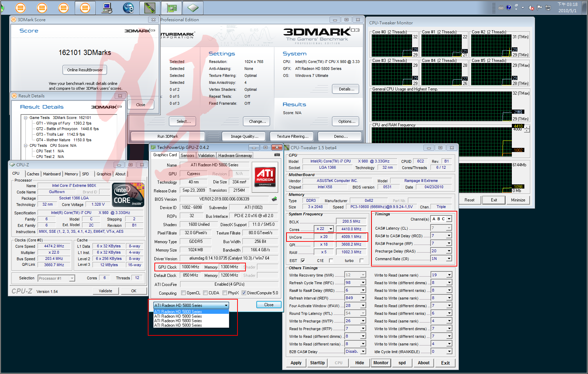Click the Validate button in CPU-Z
588x374 pixels.
tap(105, 291)
